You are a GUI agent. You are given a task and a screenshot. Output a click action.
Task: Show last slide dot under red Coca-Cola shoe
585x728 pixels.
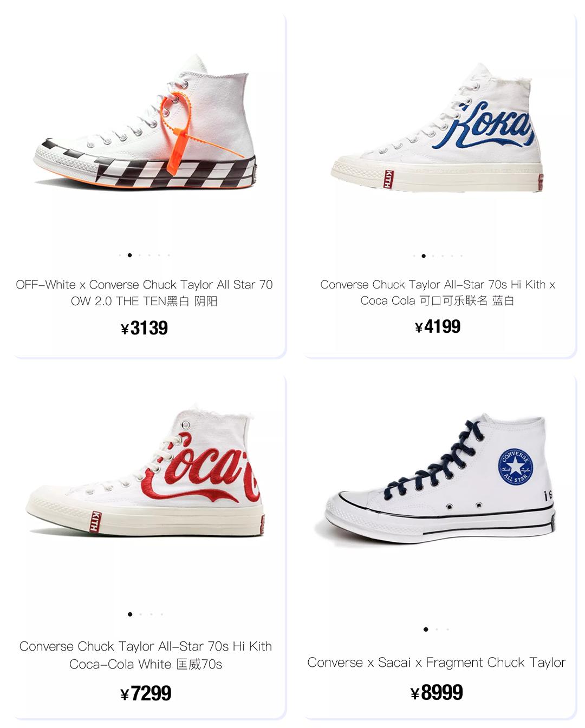pyautogui.click(x=162, y=614)
